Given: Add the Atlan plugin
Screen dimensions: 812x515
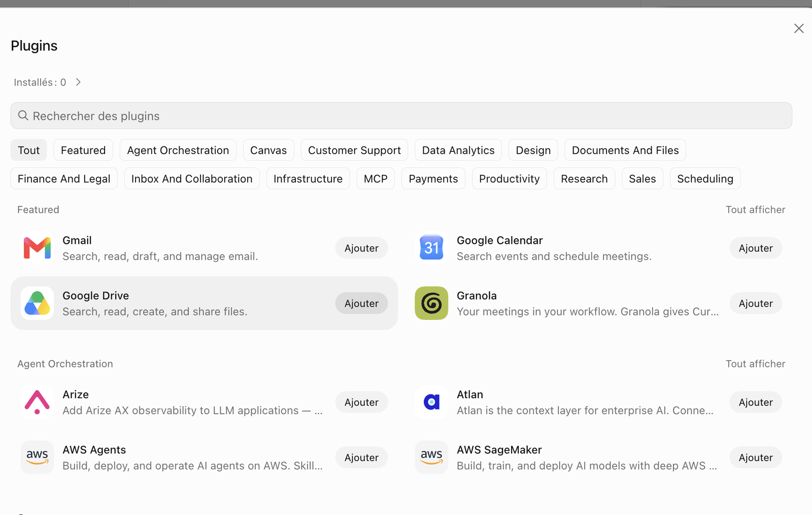Looking at the screenshot, I should 756,402.
